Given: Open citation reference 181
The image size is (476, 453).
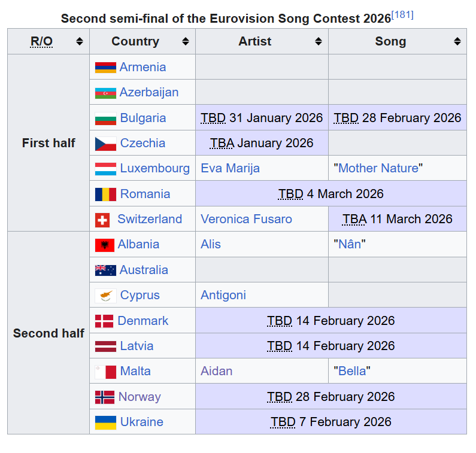Looking at the screenshot, I should (x=402, y=15).
